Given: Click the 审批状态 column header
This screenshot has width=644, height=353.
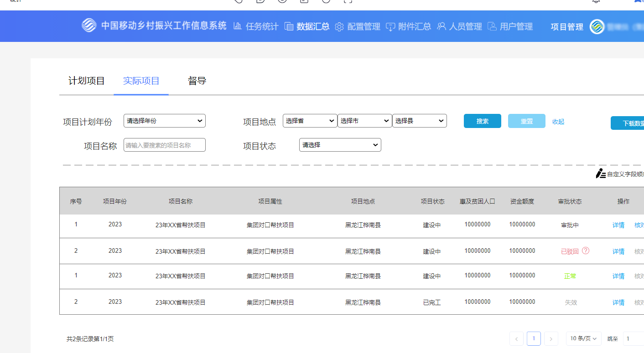Looking at the screenshot, I should click(570, 201).
